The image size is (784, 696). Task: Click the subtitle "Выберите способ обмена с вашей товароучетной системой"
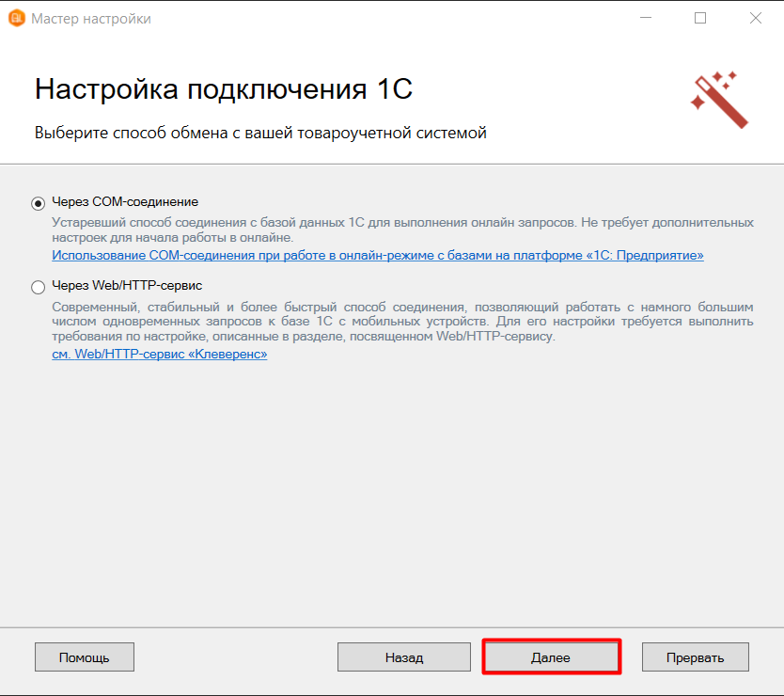[x=260, y=134]
